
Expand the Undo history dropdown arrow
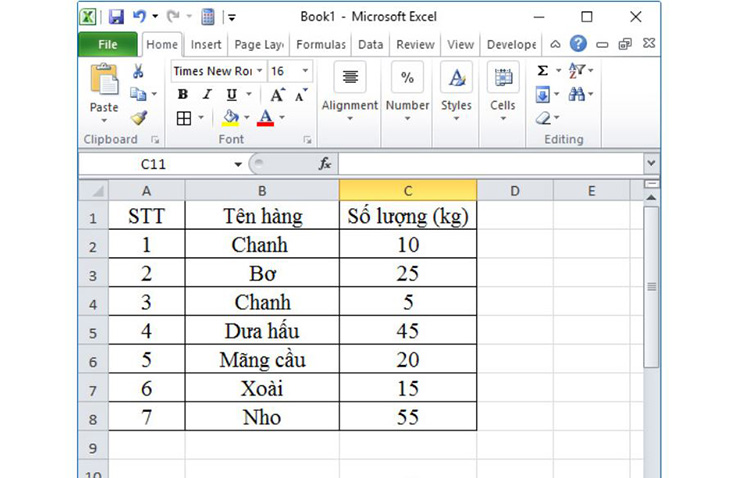pyautogui.click(x=155, y=17)
